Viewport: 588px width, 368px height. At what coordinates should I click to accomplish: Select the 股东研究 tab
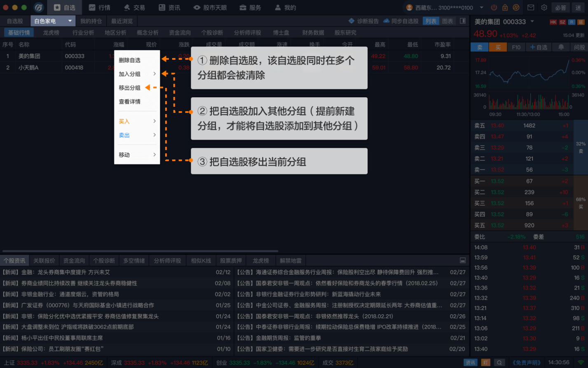click(x=345, y=33)
